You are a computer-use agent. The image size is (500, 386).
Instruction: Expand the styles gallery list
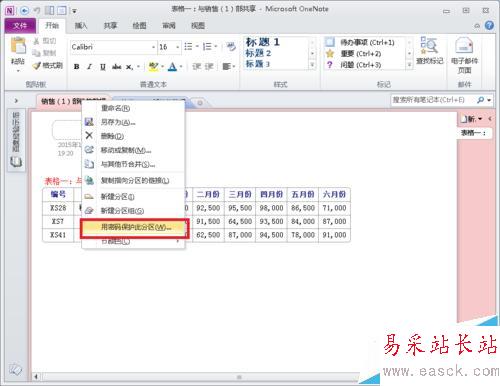tap(312, 65)
